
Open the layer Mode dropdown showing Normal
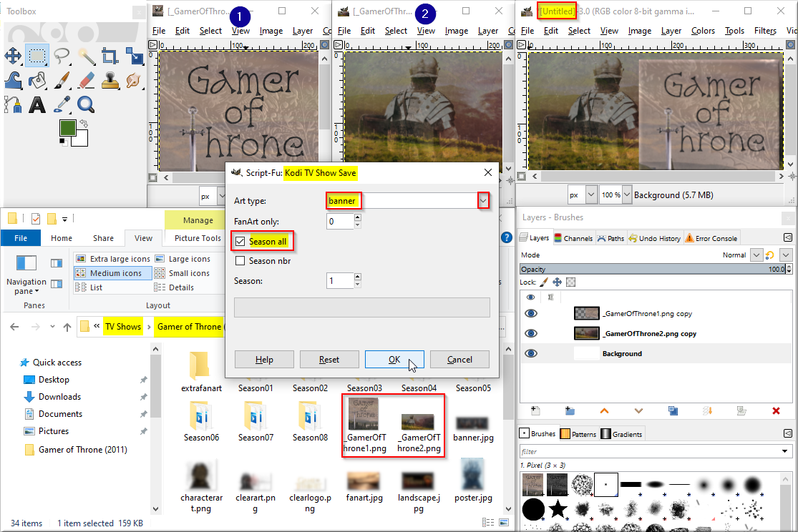click(756, 255)
